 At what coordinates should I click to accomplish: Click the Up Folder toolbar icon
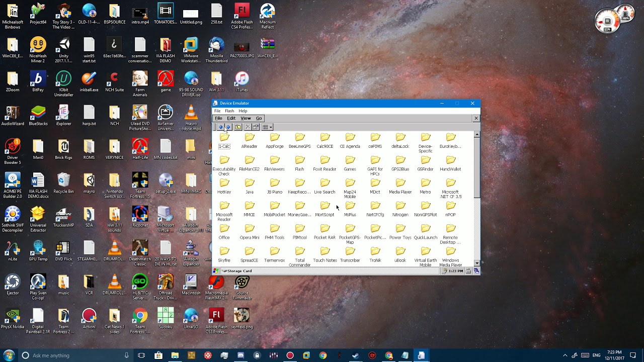click(237, 127)
